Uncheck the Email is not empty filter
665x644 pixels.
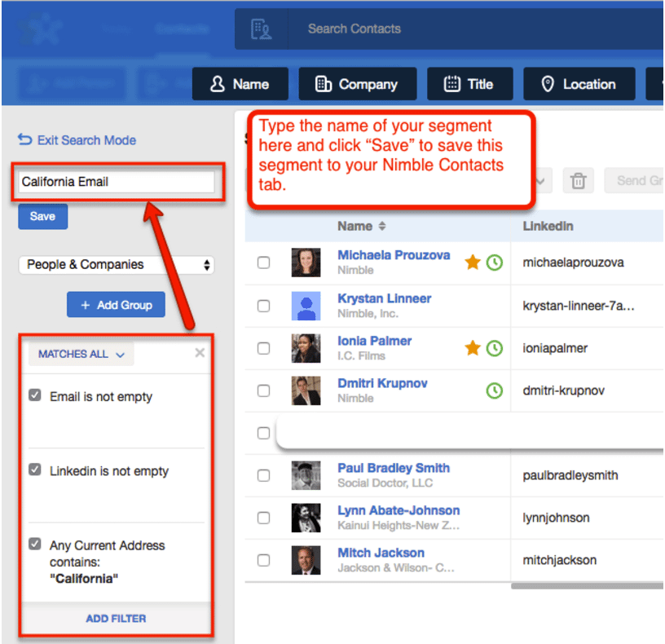pyautogui.click(x=35, y=395)
